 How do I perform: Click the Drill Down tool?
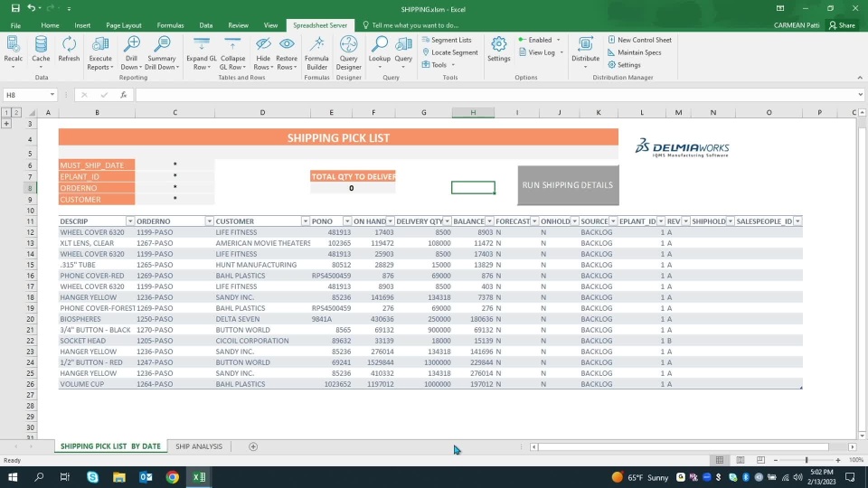click(131, 53)
